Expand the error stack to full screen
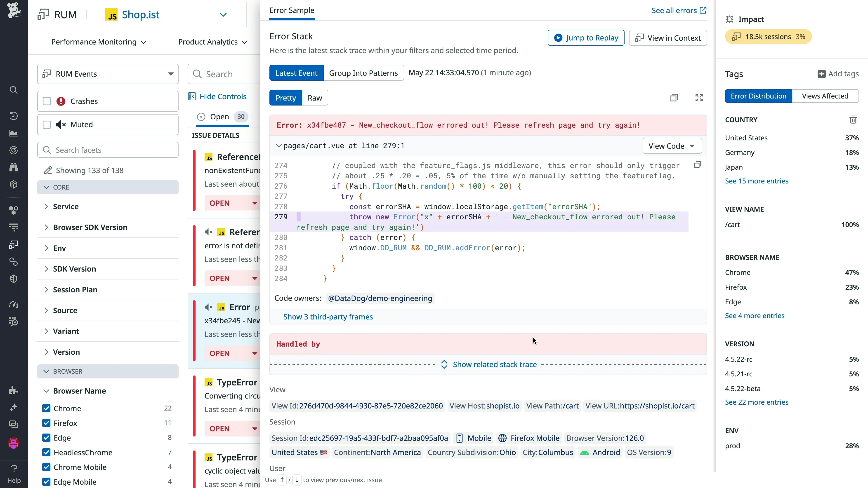 (x=699, y=97)
